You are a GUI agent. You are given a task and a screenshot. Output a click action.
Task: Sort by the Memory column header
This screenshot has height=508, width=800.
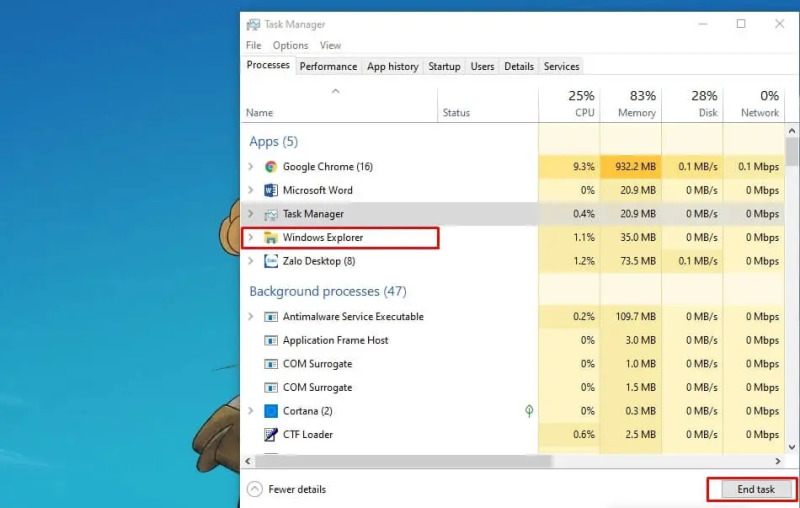click(x=631, y=105)
